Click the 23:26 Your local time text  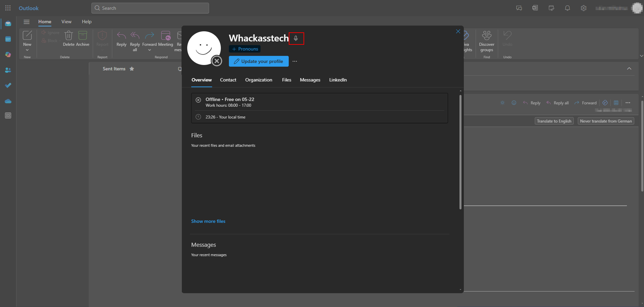point(226,117)
